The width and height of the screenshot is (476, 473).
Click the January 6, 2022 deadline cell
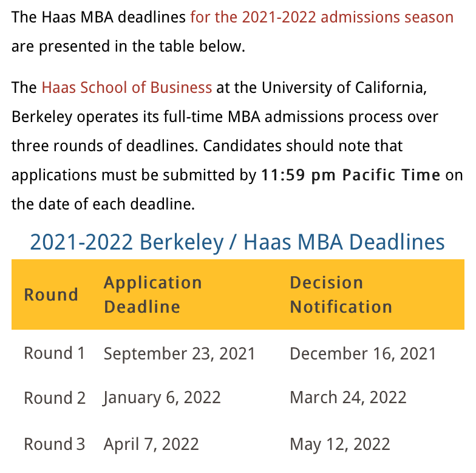161,398
